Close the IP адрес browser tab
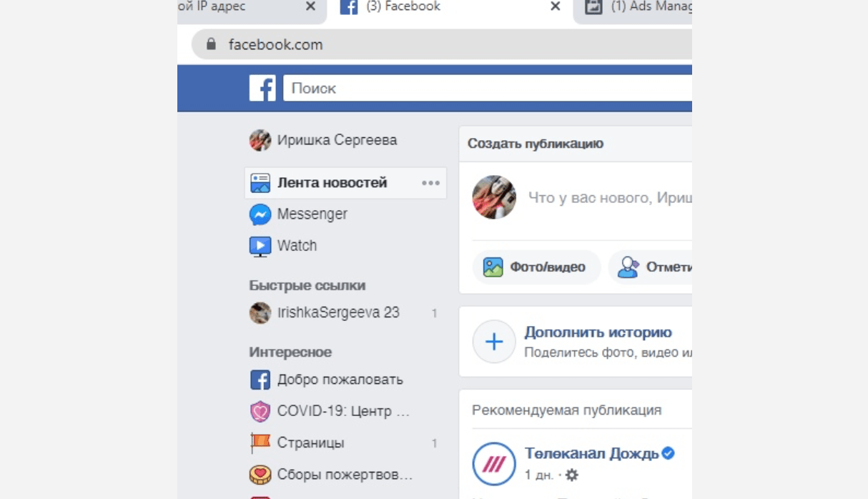The width and height of the screenshot is (868, 499). click(310, 6)
